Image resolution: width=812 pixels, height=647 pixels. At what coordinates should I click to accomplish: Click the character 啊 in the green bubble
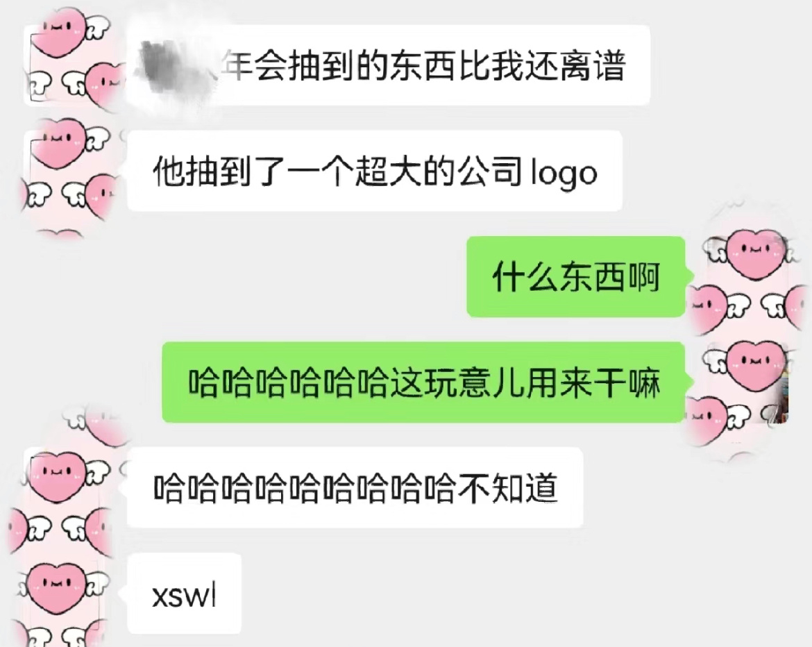(x=643, y=277)
